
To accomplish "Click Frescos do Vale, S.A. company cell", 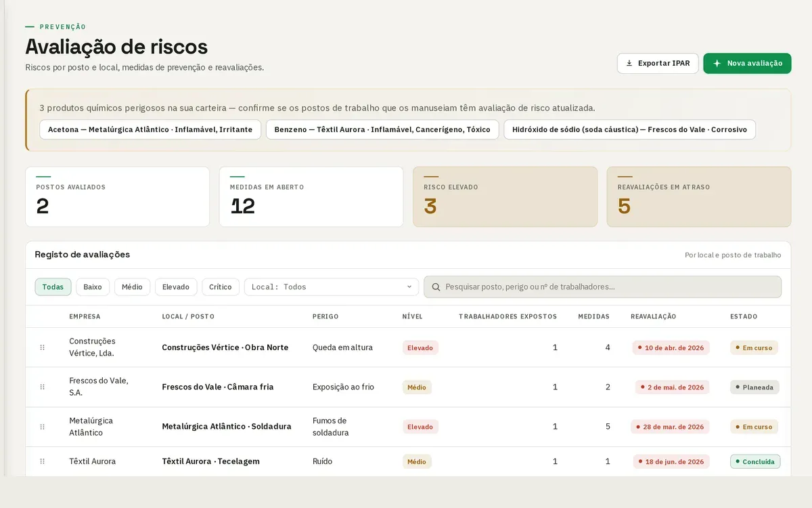I will click(x=99, y=387).
